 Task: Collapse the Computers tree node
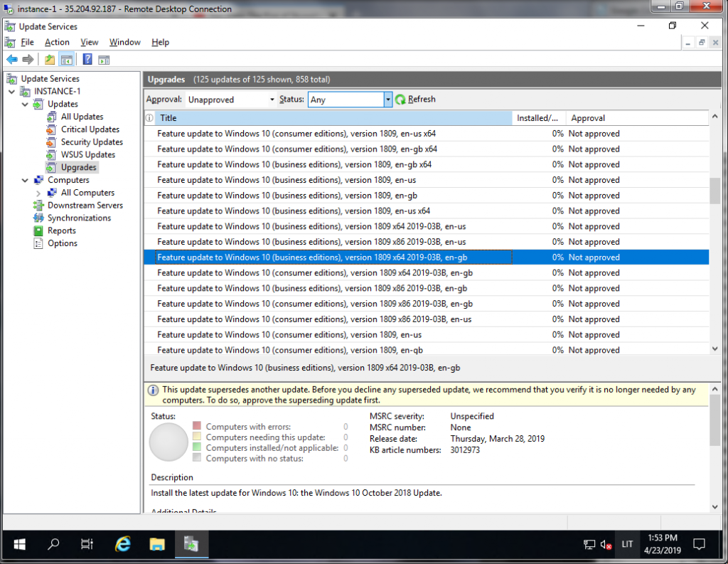click(x=25, y=180)
